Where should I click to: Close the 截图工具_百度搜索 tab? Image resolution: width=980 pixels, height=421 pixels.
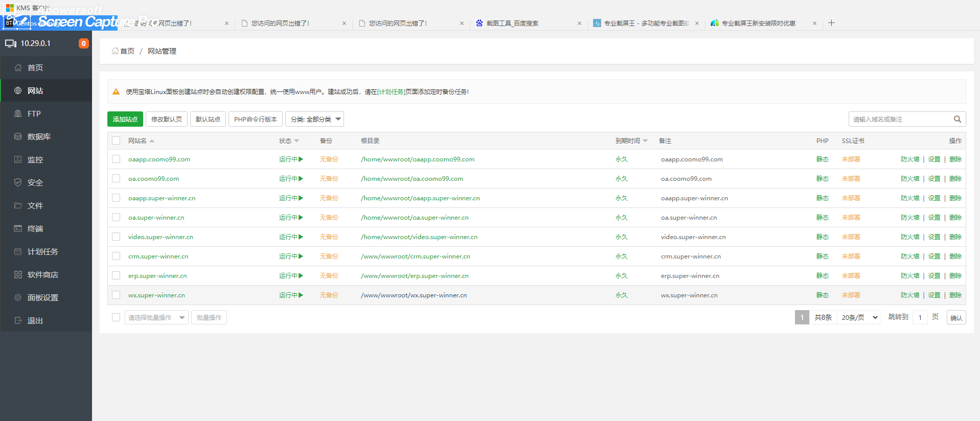pyautogui.click(x=579, y=23)
